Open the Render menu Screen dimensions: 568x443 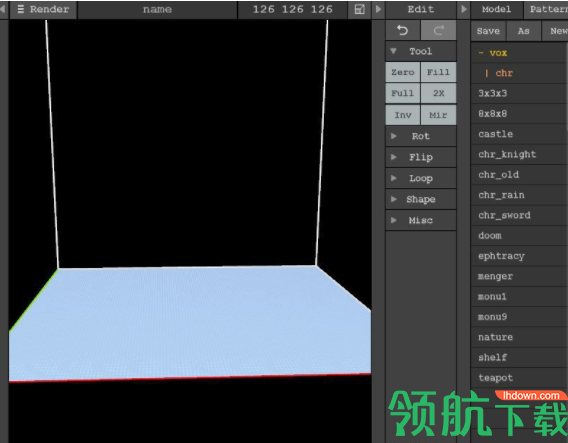coord(43,9)
